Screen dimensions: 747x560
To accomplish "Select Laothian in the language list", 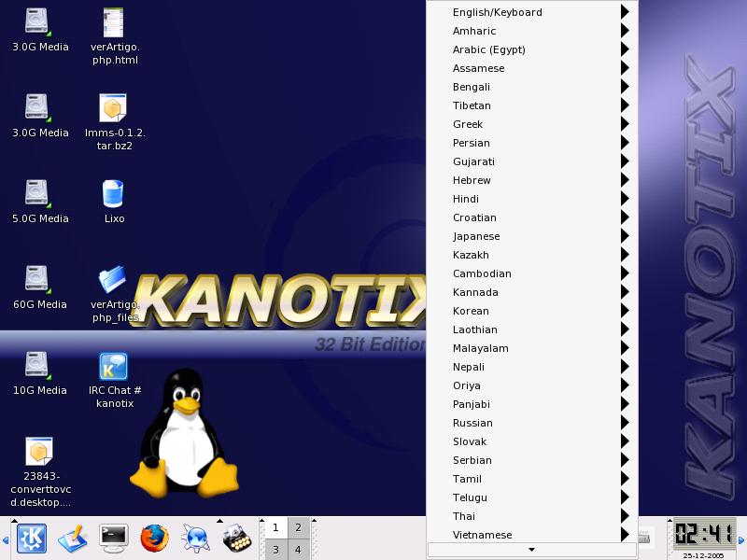I will pos(532,329).
